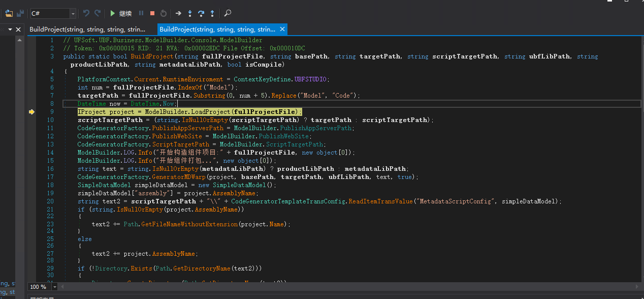Show the next statement arrow icon
Image resolution: width=644 pixels, height=299 pixels.
(x=178, y=13)
